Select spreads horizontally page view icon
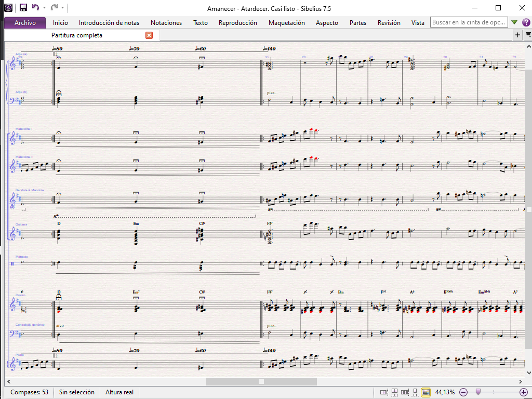The width and height of the screenshot is (532, 399). click(384, 392)
